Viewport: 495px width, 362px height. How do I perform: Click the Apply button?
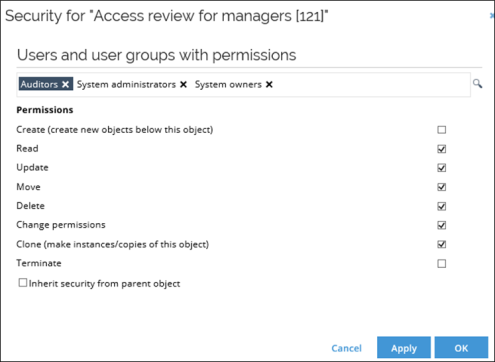404,347
